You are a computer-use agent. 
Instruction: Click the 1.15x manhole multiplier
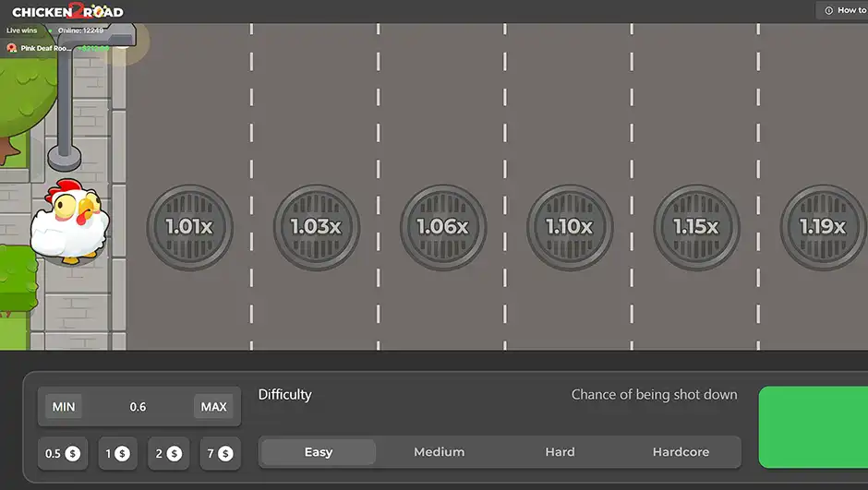[697, 227]
